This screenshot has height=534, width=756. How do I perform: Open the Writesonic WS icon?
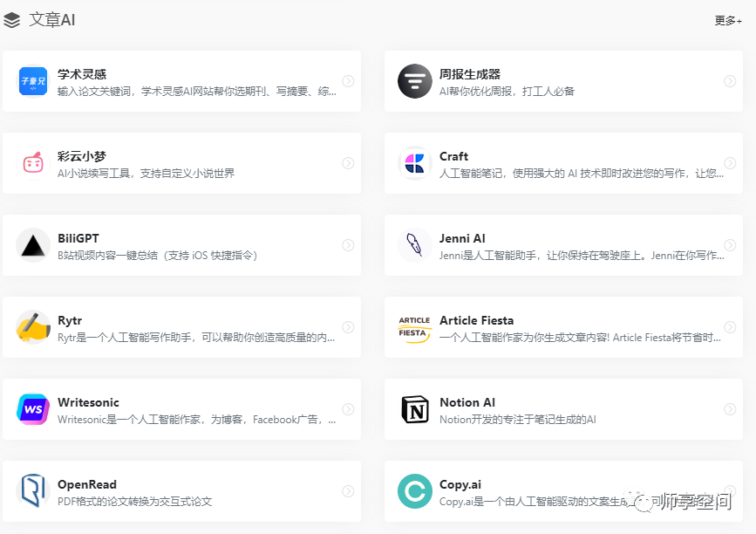click(x=33, y=409)
